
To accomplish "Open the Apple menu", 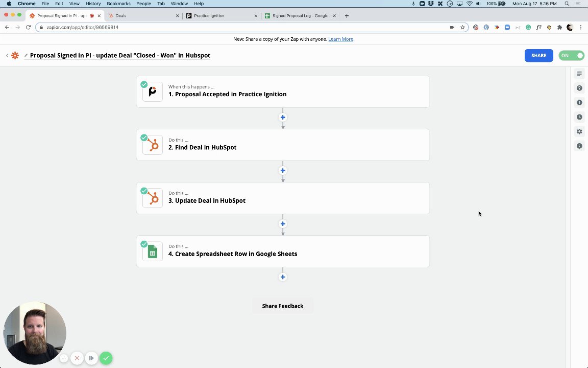I will point(9,4).
